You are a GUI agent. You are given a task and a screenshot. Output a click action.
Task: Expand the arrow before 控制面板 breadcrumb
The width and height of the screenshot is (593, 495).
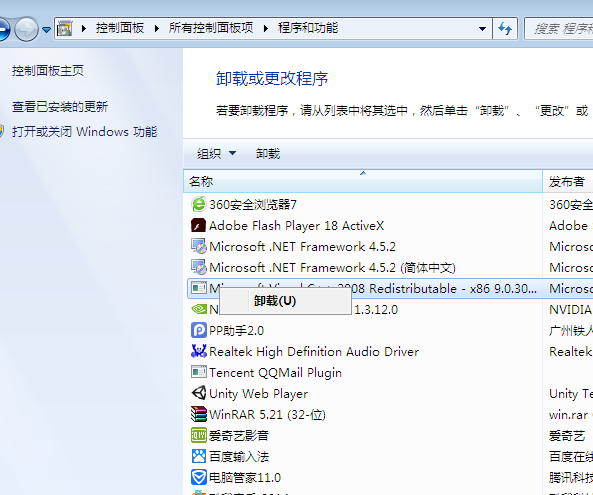coord(84,28)
